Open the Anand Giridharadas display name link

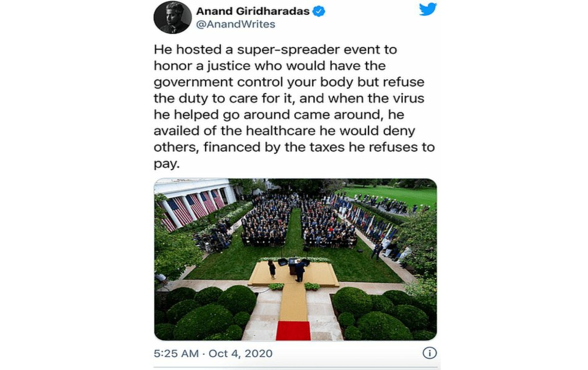253,11
